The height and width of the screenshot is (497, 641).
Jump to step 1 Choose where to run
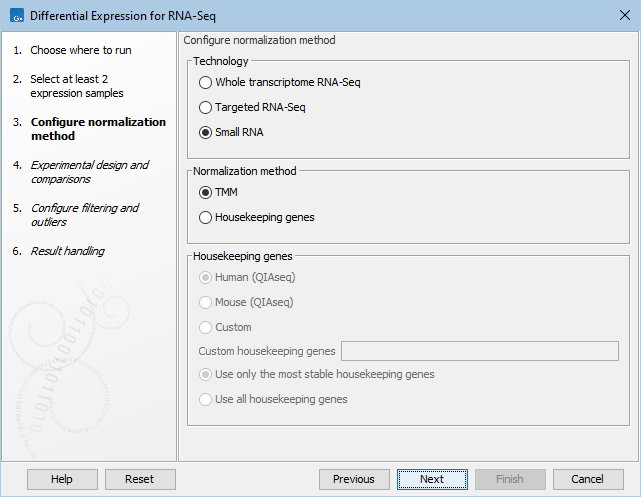tap(80, 50)
